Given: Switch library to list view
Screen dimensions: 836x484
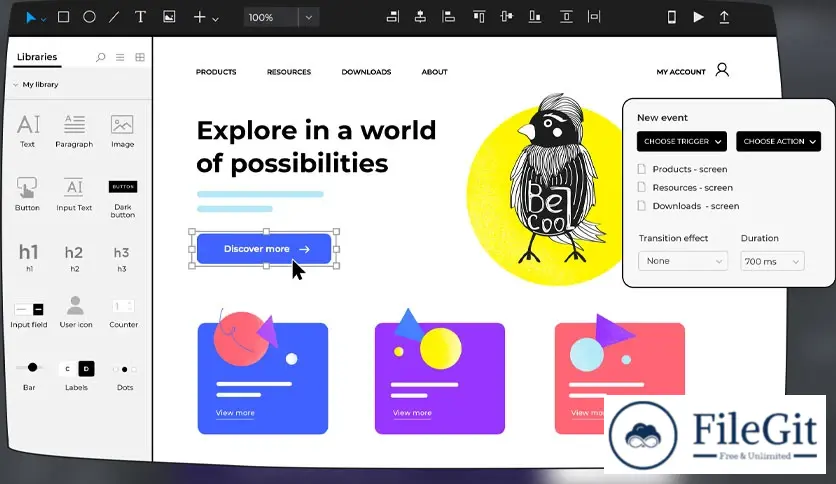Looking at the screenshot, I should (120, 57).
